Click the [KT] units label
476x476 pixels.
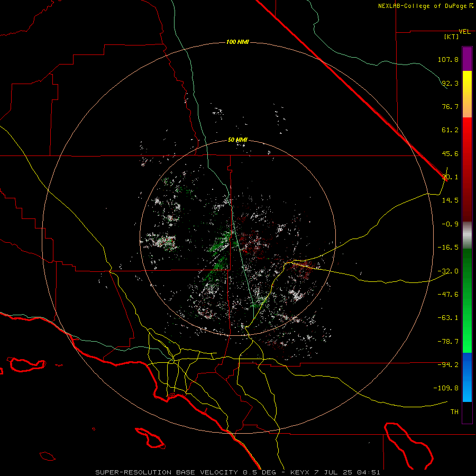point(452,36)
